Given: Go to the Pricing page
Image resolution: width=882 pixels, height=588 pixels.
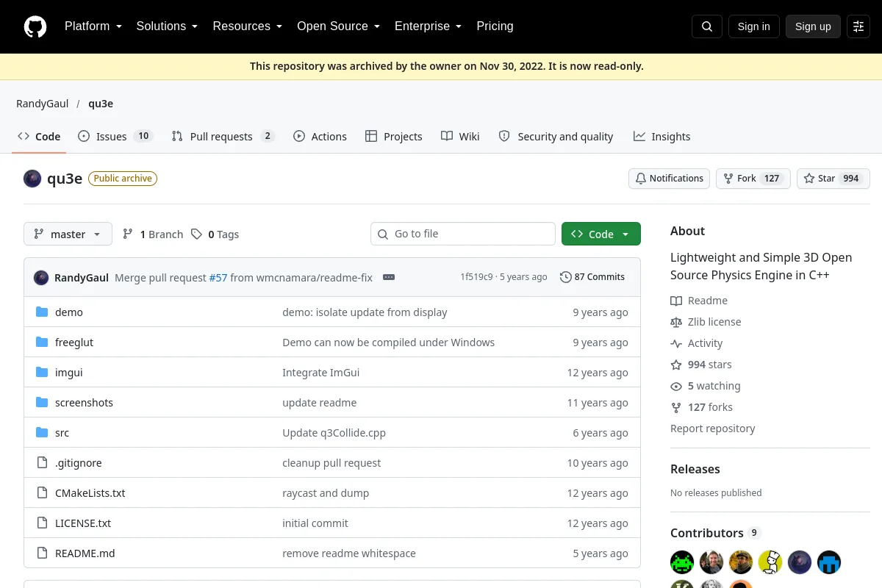Looking at the screenshot, I should click(x=495, y=26).
